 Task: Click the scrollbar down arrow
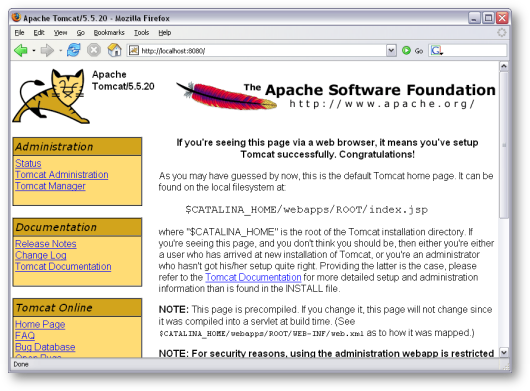[504, 353]
